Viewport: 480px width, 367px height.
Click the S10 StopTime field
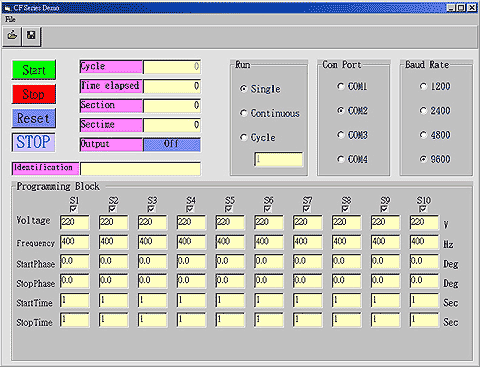coord(424,320)
